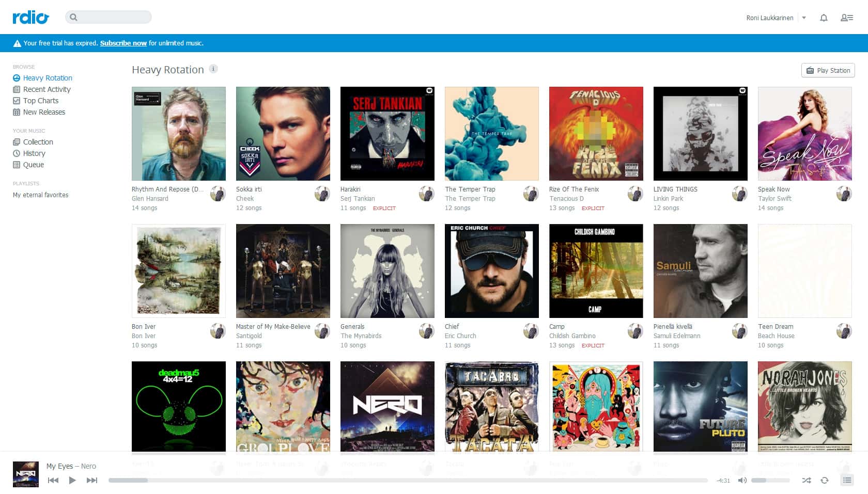Click the user avatar beside Pienellä kivellä

740,331
